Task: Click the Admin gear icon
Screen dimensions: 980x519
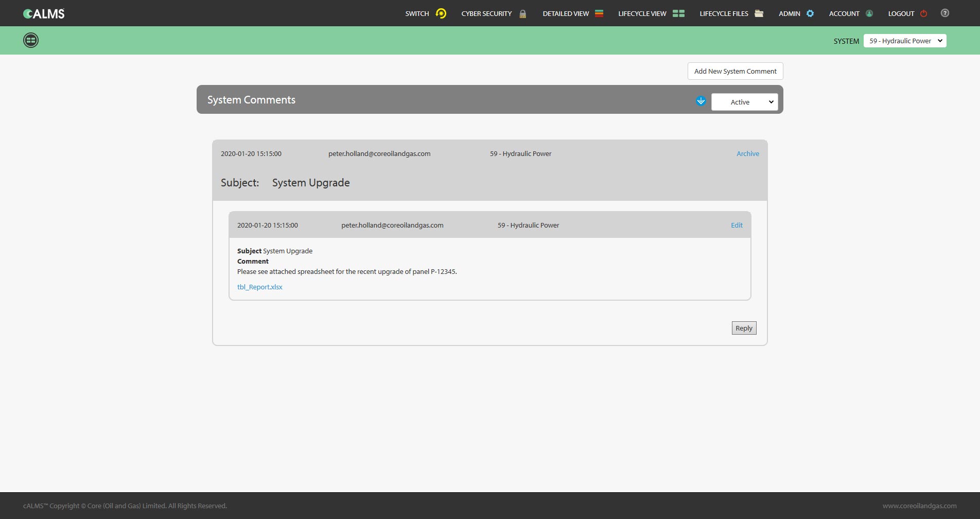Action: [810, 13]
